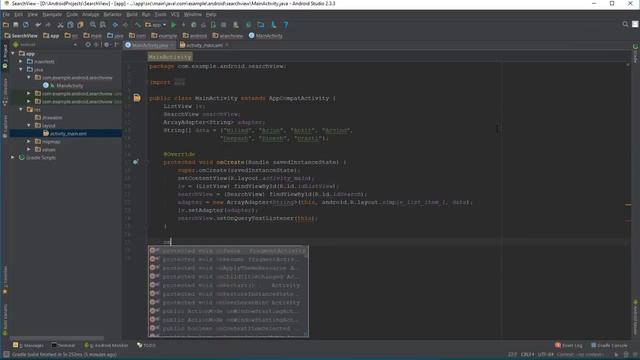Viewport: 640px width, 360px height.
Task: Expand the values folder arrow
Action: [29, 149]
